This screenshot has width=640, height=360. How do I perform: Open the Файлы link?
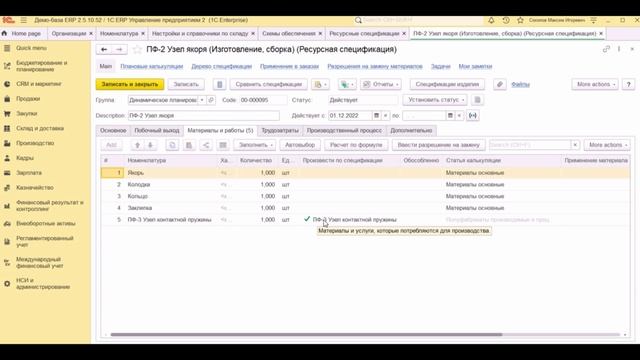click(520, 84)
